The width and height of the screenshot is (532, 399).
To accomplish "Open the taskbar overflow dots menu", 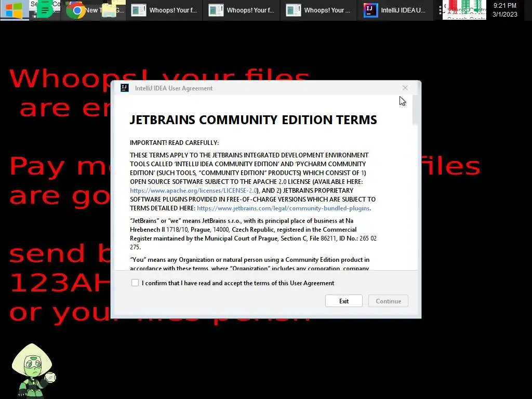I will [440, 10].
